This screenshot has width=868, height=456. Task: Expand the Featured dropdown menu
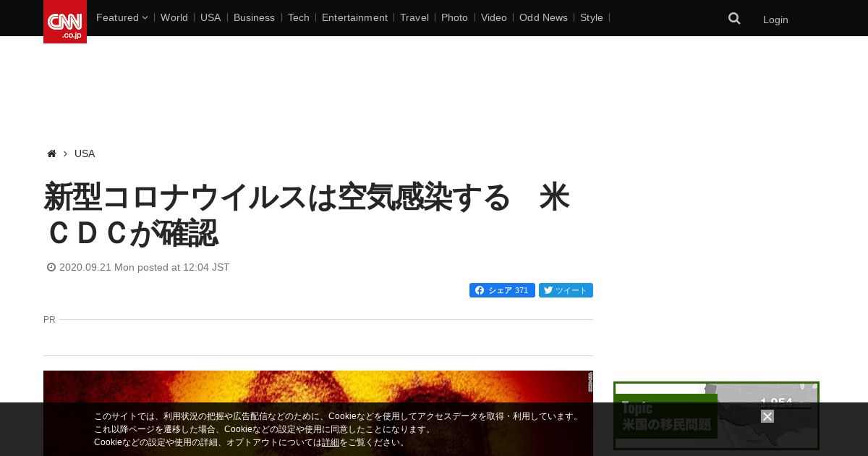[122, 17]
